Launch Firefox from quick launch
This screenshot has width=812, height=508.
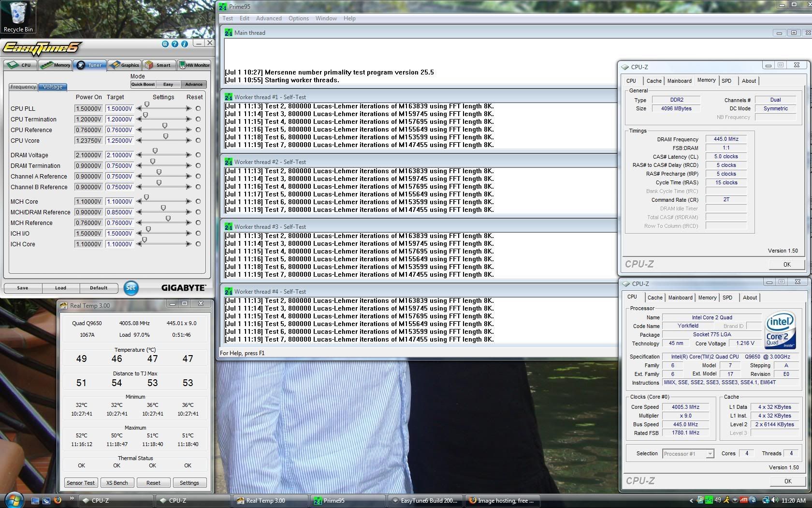click(57, 500)
